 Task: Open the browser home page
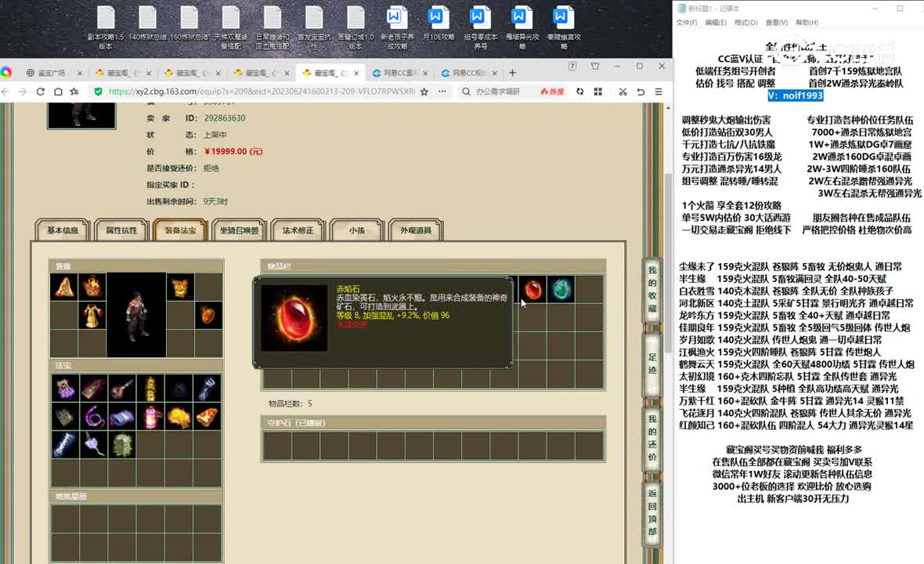(x=58, y=92)
